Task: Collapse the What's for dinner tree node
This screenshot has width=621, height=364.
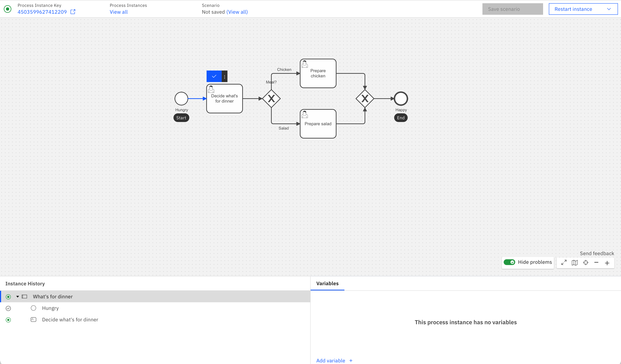Action: [17, 297]
